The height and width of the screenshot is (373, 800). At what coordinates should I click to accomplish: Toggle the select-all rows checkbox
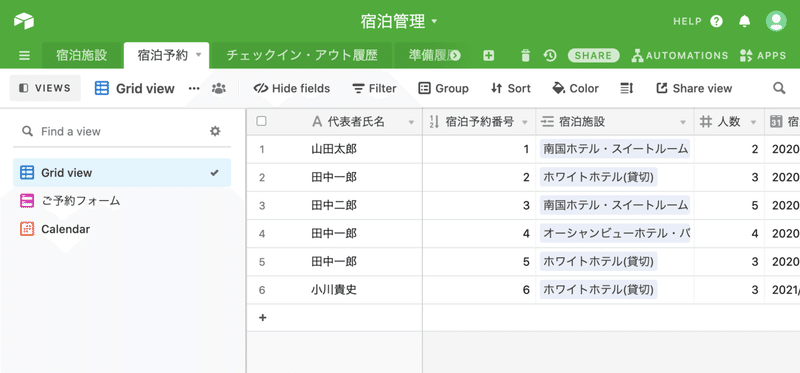[x=261, y=121]
